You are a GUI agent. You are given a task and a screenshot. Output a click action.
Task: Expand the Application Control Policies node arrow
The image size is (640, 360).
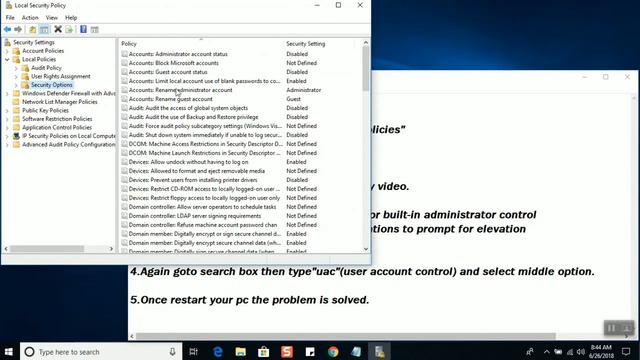[x=7, y=128]
